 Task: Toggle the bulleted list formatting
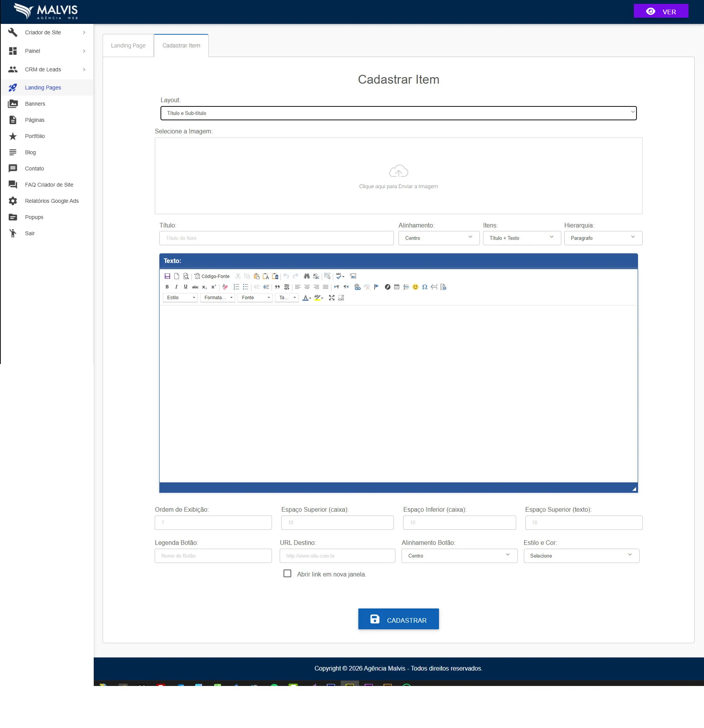(245, 287)
